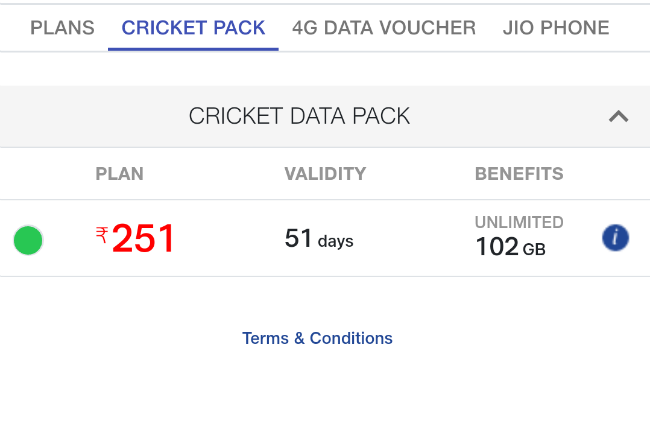
Task: Switch to the PLANS tab
Action: [62, 28]
